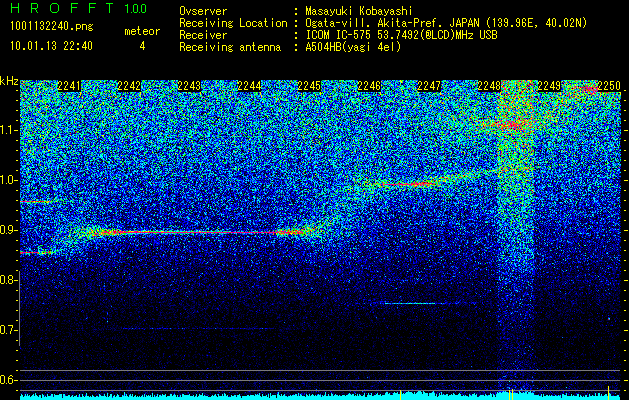Click the kHz axis unit label

pyautogui.click(x=9, y=81)
